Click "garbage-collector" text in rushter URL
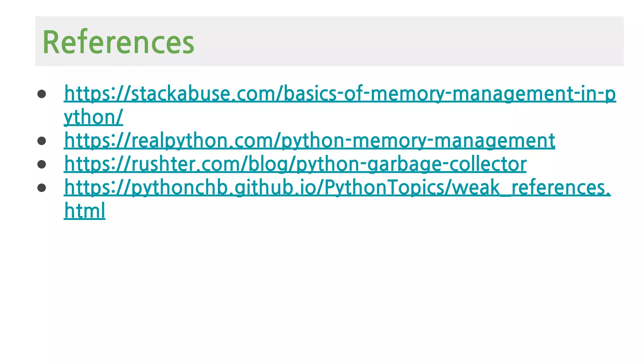Image resolution: width=644 pixels, height=362 pixels. 447,164
